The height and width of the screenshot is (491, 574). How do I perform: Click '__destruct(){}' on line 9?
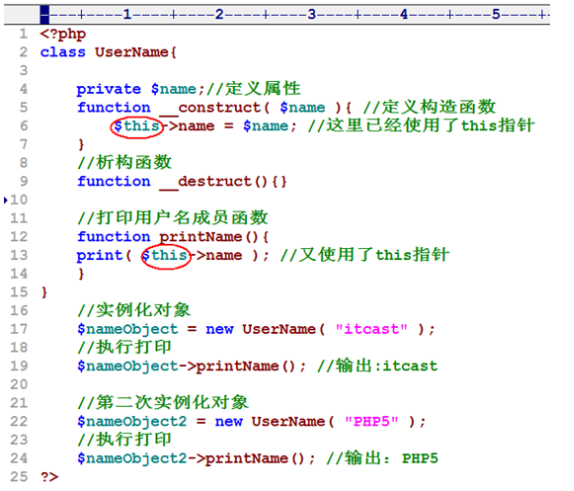pos(223,182)
